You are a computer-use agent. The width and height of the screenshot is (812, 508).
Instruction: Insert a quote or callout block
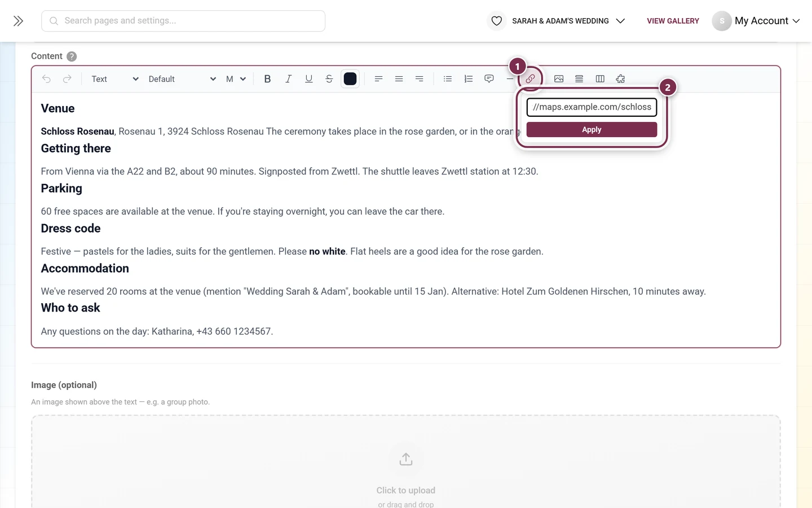489,79
